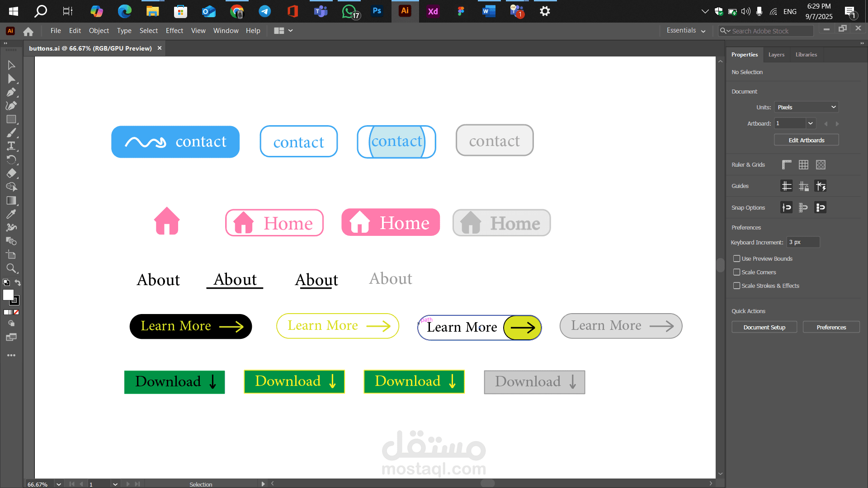868x488 pixels.
Task: Select the Pen tool
Action: (x=11, y=92)
